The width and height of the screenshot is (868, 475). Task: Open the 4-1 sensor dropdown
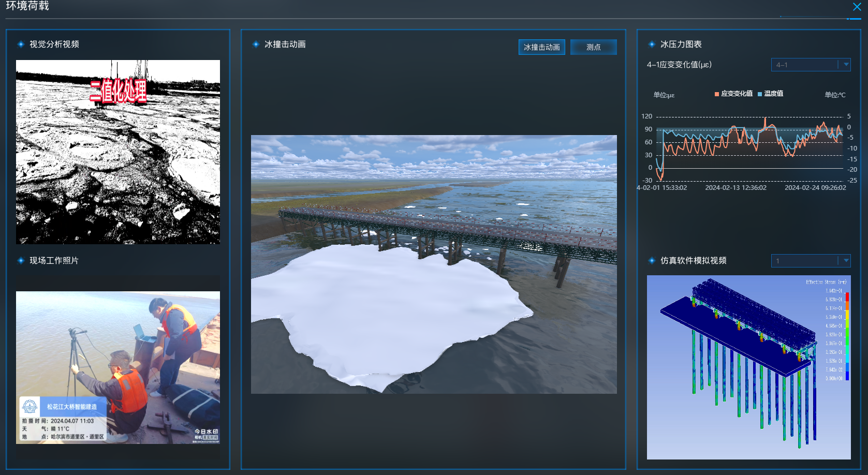pos(804,65)
